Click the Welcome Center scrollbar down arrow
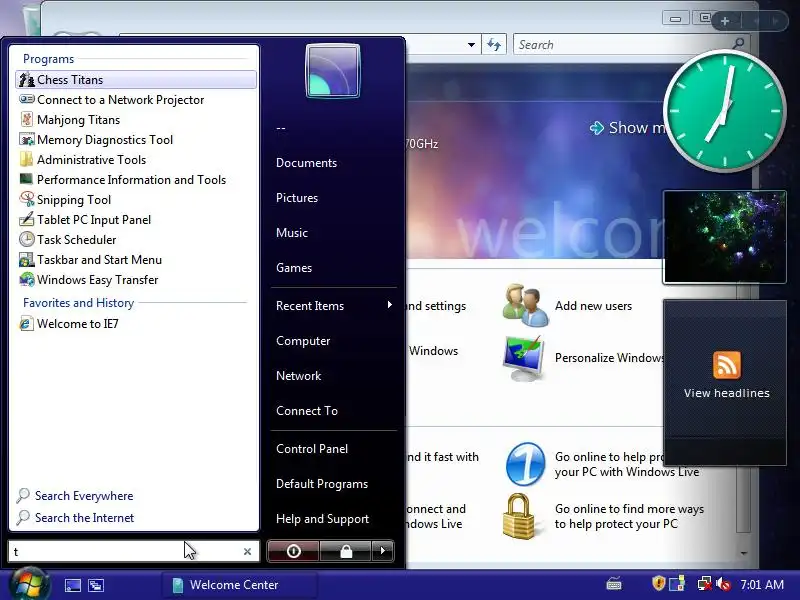The image size is (800, 600). pos(744,553)
